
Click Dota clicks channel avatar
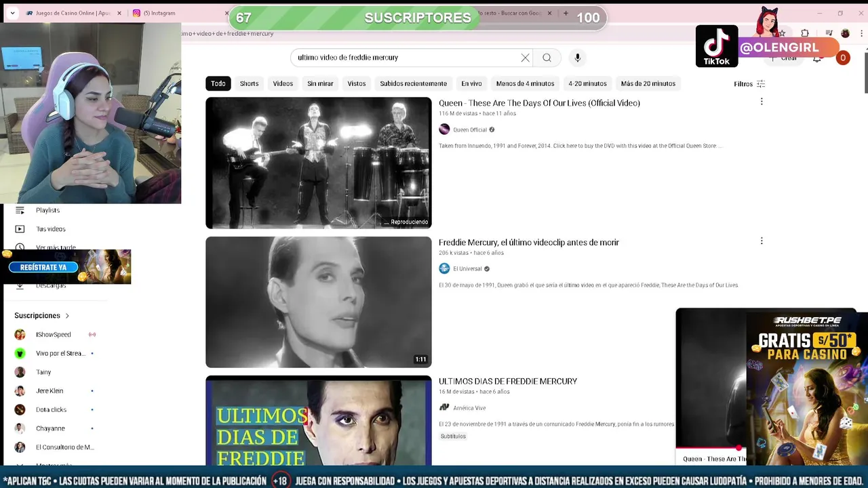point(20,410)
